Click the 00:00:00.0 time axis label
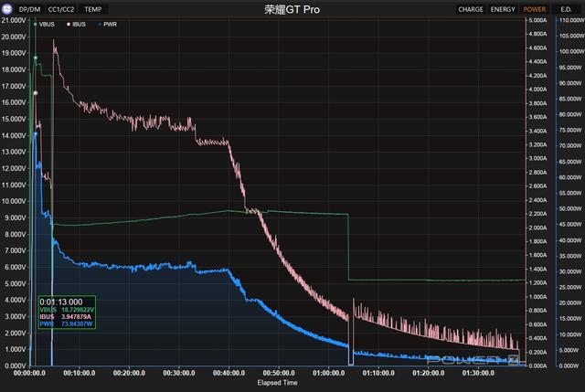The height and width of the screenshot is (392, 585). pos(29,373)
